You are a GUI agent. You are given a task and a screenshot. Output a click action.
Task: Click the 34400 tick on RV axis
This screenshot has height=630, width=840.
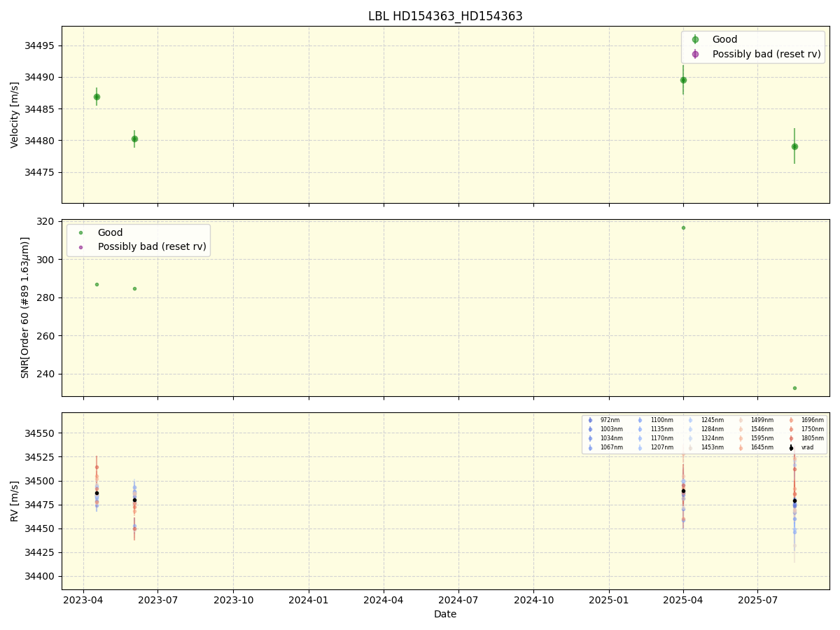(41, 576)
